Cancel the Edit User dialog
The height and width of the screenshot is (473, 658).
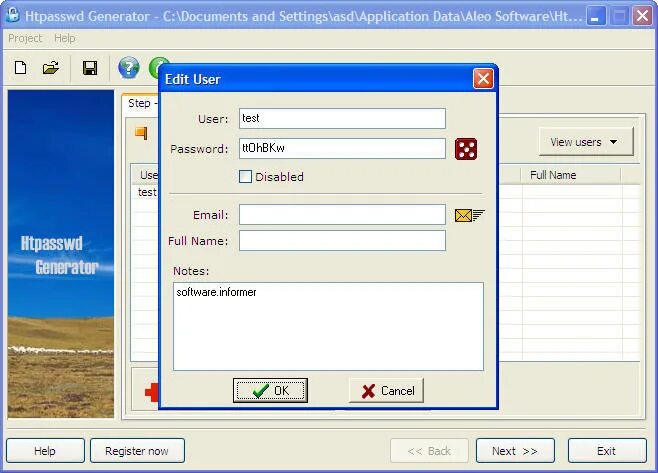pos(386,391)
